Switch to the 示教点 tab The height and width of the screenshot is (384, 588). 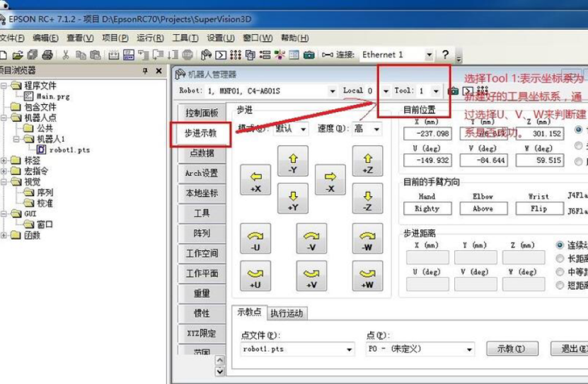tap(249, 312)
